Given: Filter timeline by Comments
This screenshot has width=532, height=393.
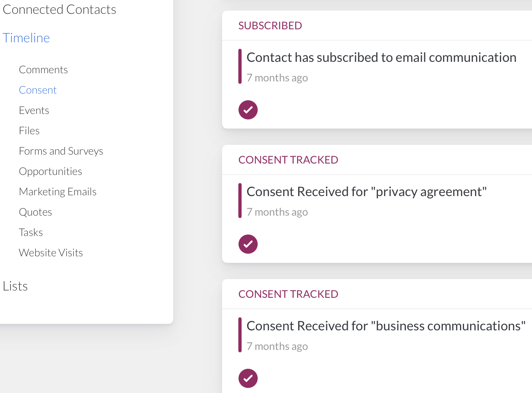Looking at the screenshot, I should click(x=43, y=70).
